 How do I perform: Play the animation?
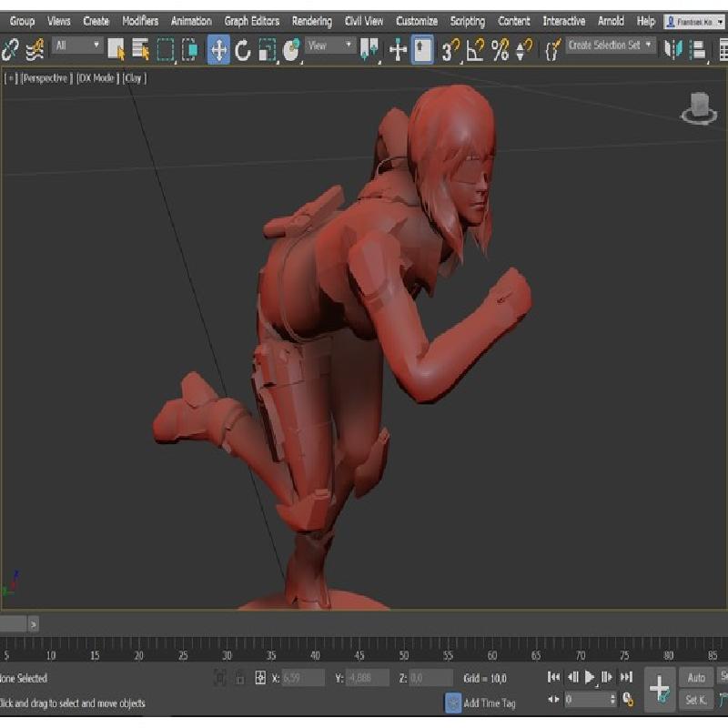pos(590,677)
